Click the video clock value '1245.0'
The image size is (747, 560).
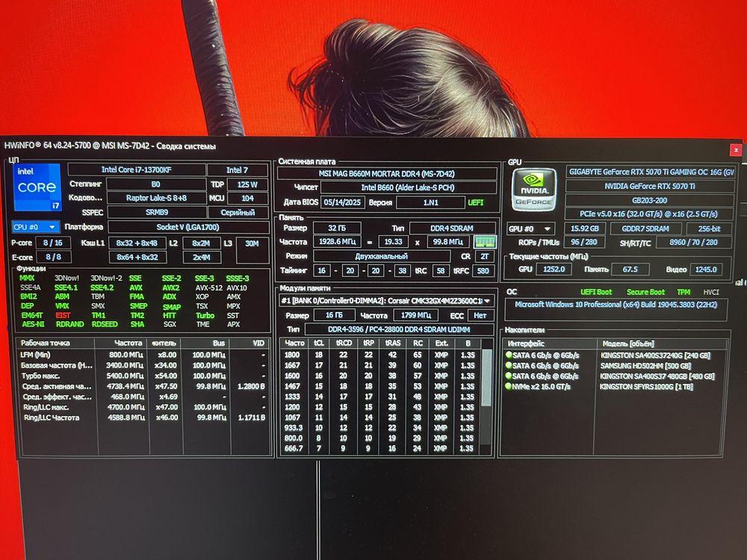tap(706, 269)
